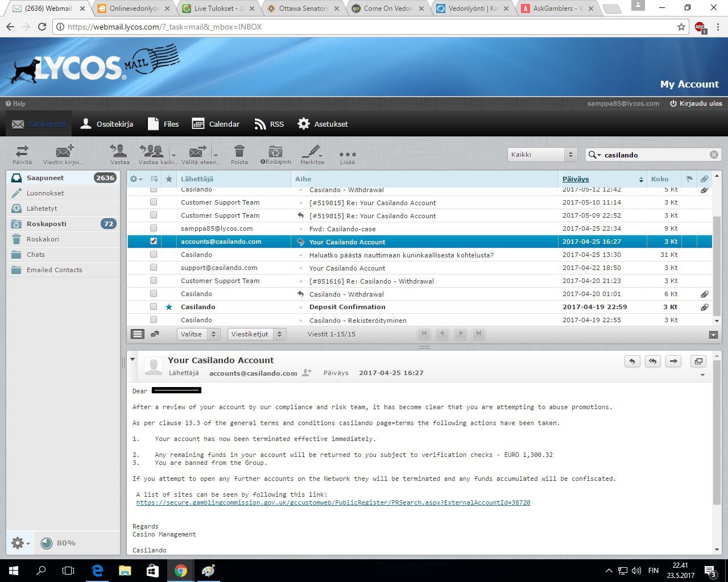
Task: Click Kirjaudu ulos to log out
Action: (696, 103)
